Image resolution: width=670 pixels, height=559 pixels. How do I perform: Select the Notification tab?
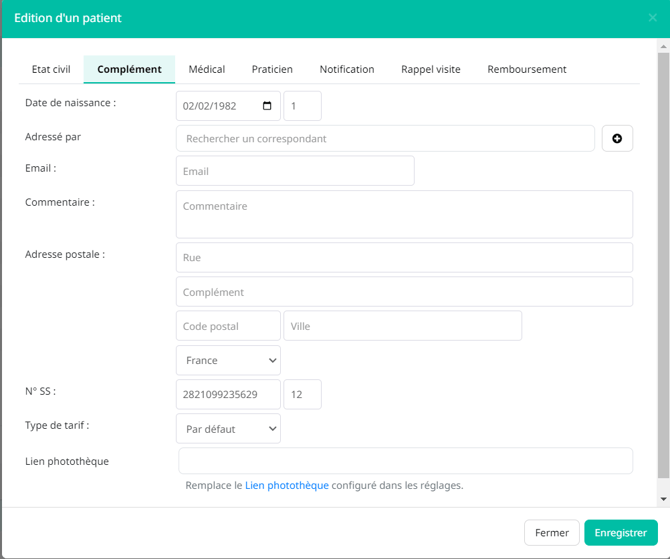click(347, 69)
